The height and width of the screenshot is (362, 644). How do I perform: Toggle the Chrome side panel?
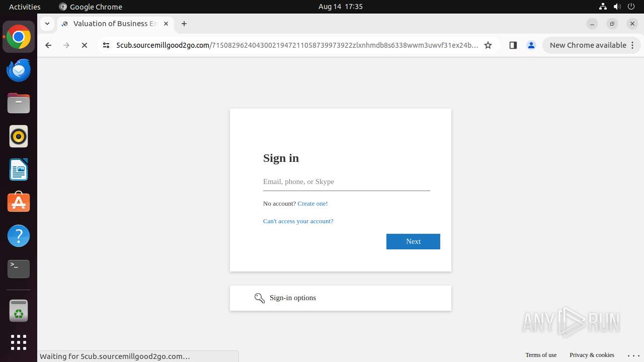point(513,45)
